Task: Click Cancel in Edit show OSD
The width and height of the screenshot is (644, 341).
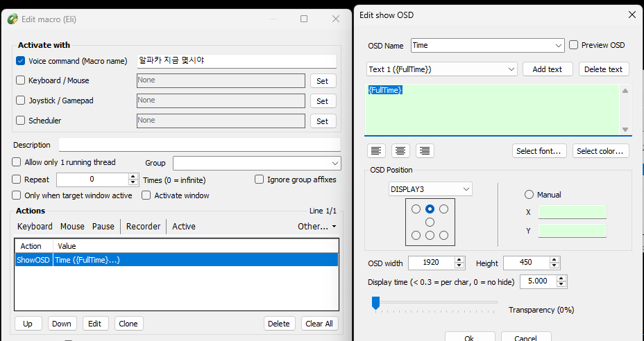Action: tap(526, 338)
